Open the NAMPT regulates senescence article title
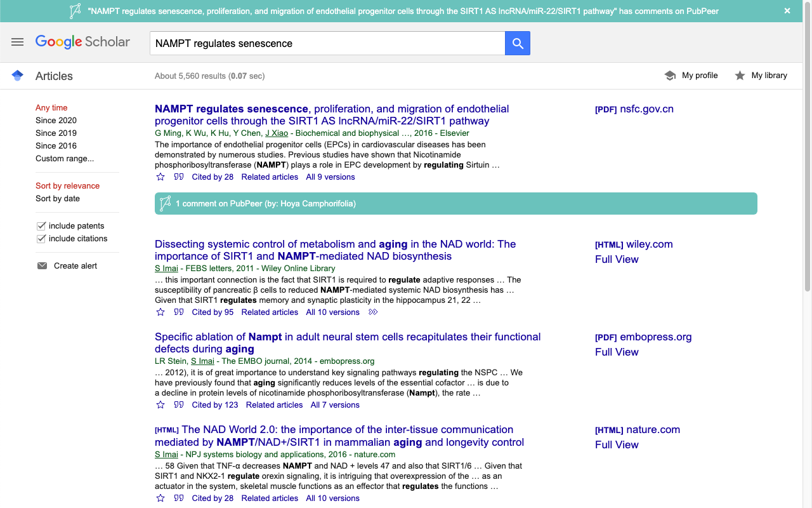This screenshot has width=812, height=508. pyautogui.click(x=332, y=115)
